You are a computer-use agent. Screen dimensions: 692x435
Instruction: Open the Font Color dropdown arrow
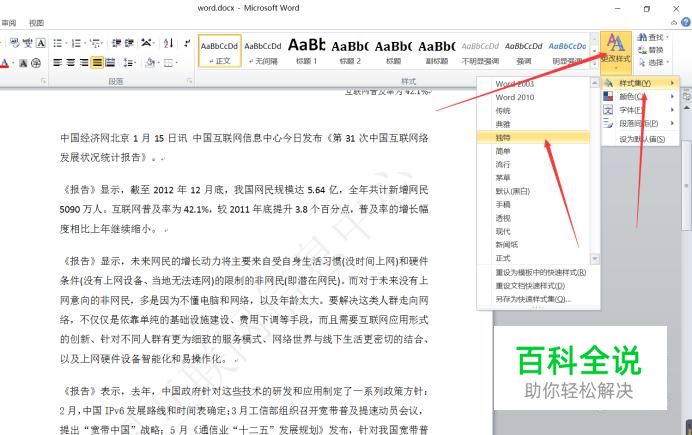click(12, 63)
